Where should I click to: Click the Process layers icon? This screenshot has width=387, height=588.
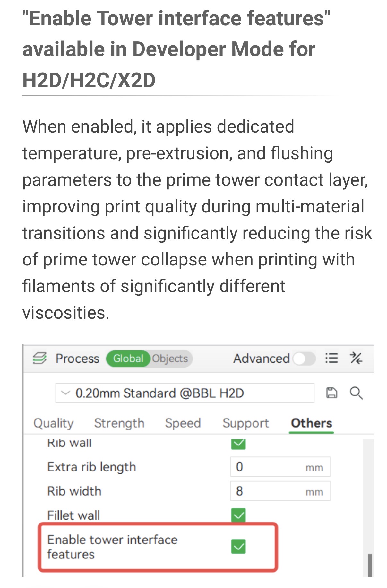click(x=40, y=358)
